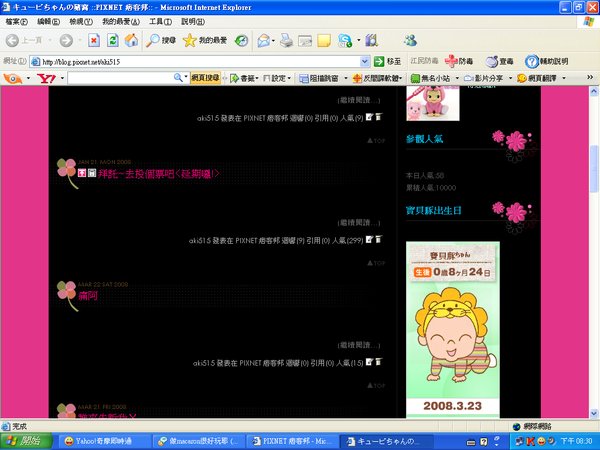600x450 pixels.
Task: Open the Skype icon dropdown arrow
Action: pos(359,40)
